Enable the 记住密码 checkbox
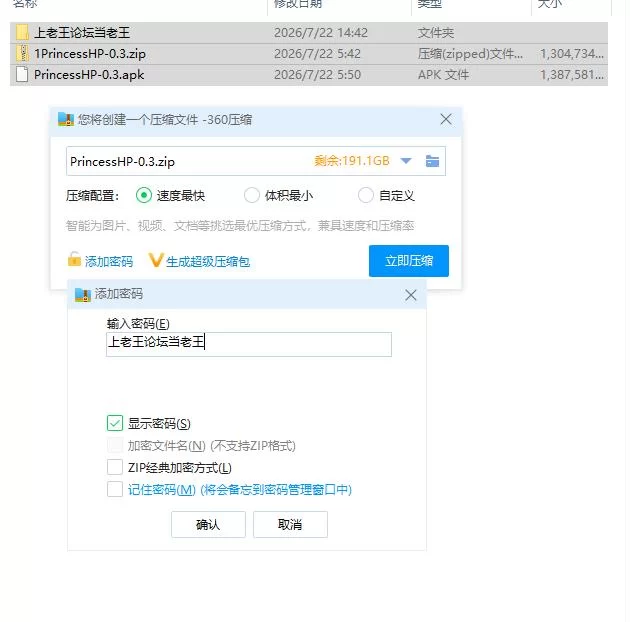The image size is (630, 622). click(x=115, y=490)
